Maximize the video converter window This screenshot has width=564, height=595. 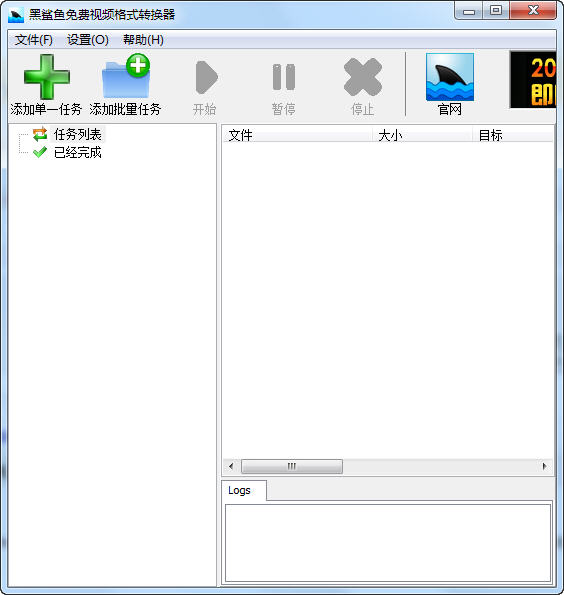coord(496,11)
